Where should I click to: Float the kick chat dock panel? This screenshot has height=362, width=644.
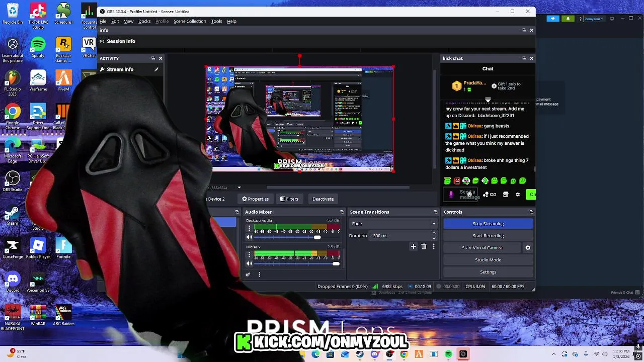(x=524, y=58)
